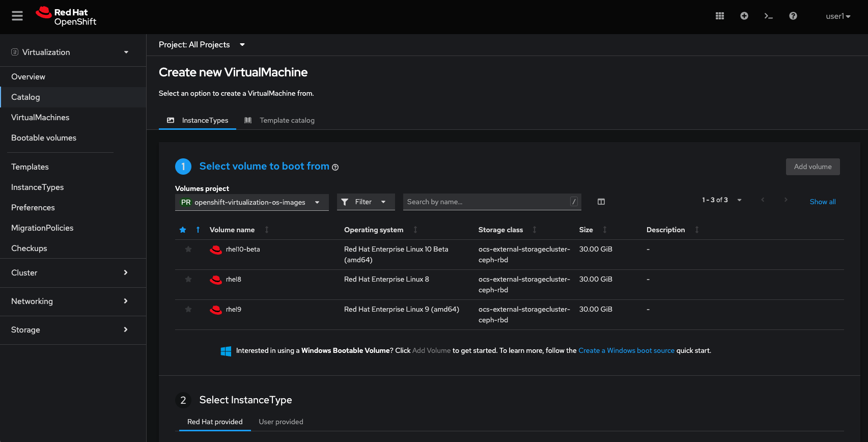Screen dimensions: 868x442
Task: Favorite the rhel9 volume star
Action: coord(188,310)
